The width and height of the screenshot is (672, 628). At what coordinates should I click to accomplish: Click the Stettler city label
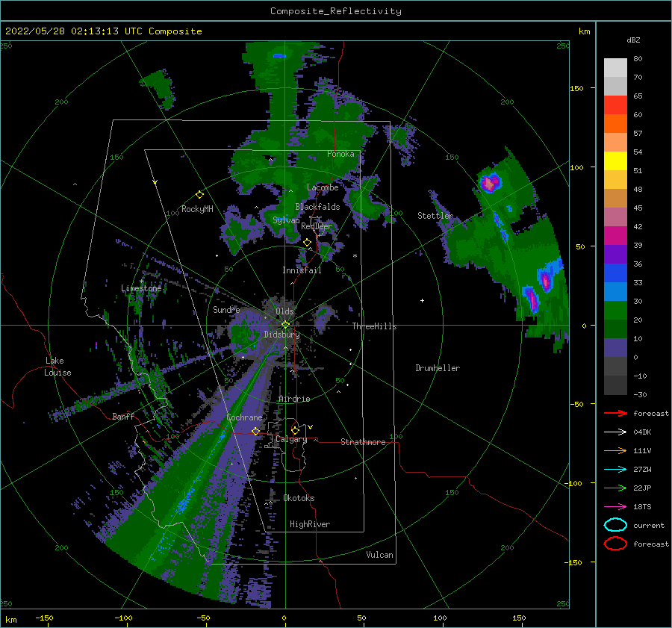point(435,216)
